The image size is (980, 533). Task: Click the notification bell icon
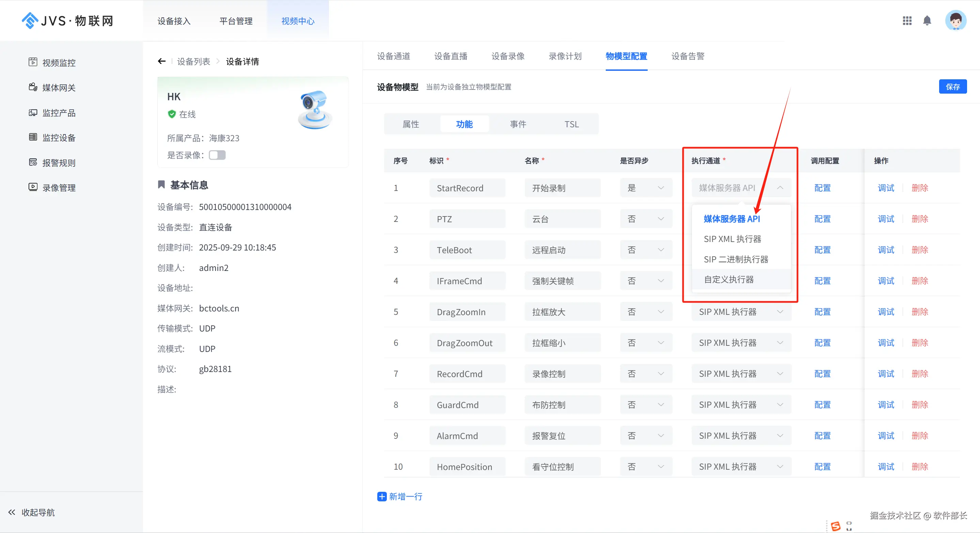click(x=927, y=20)
